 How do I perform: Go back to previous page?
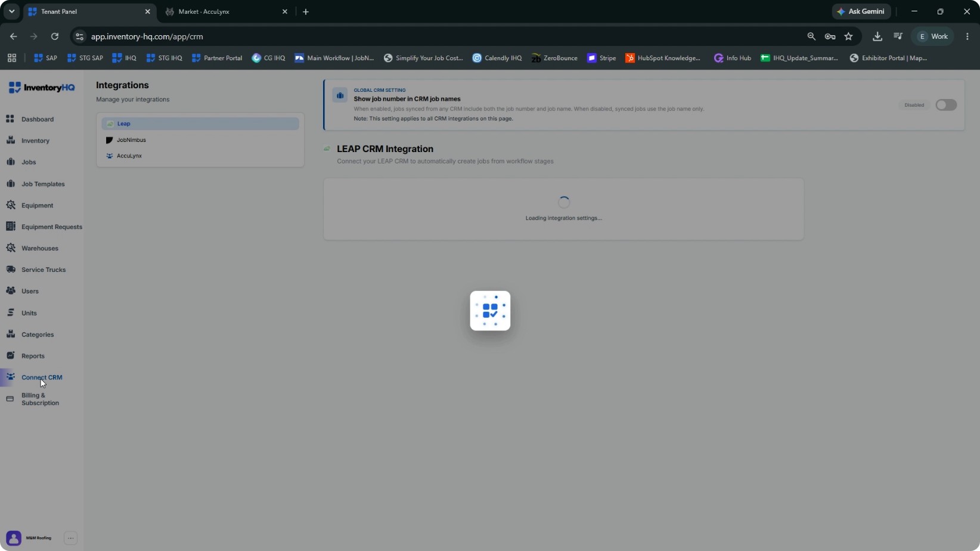(x=13, y=36)
